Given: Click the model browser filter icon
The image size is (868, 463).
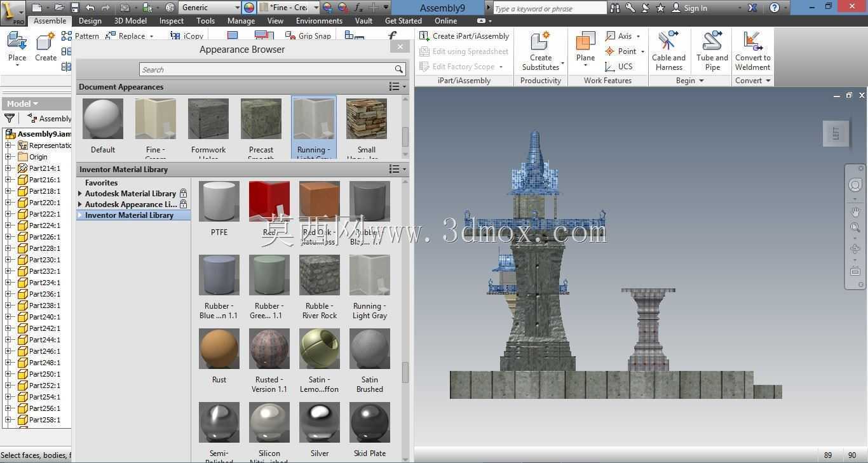Looking at the screenshot, I should click(x=10, y=118).
